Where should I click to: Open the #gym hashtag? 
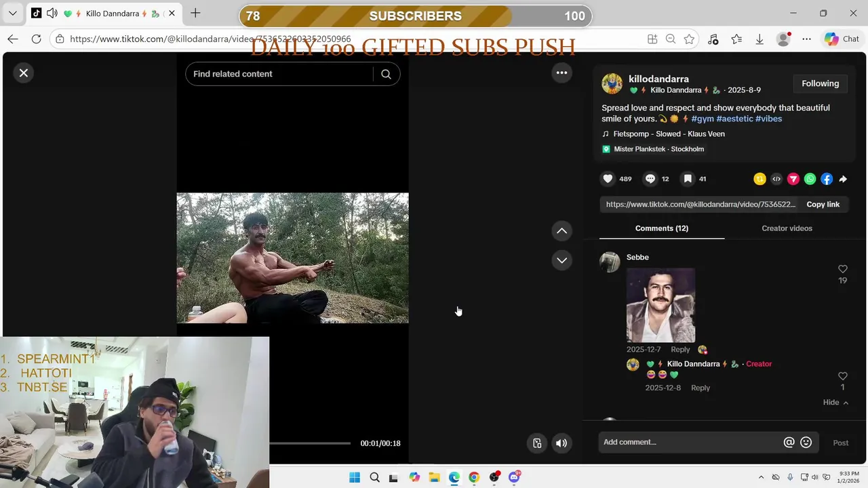[703, 119]
